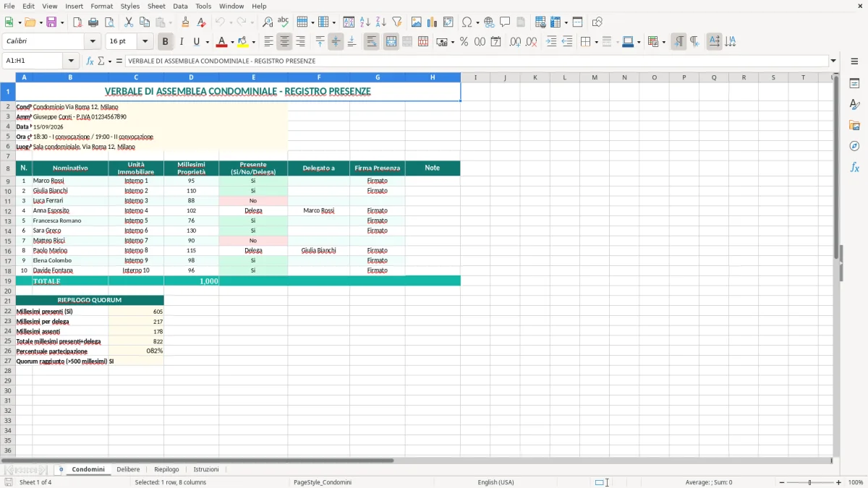Insert a pivot table icon

point(448,22)
